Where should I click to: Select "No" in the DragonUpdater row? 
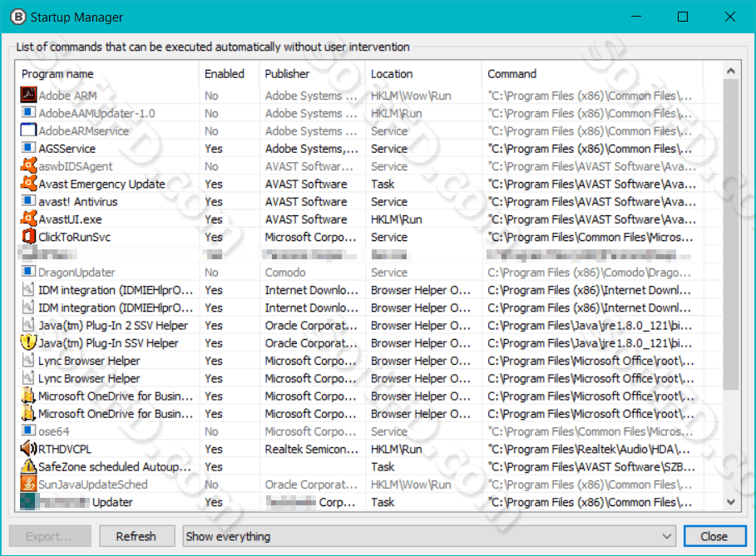tap(211, 273)
